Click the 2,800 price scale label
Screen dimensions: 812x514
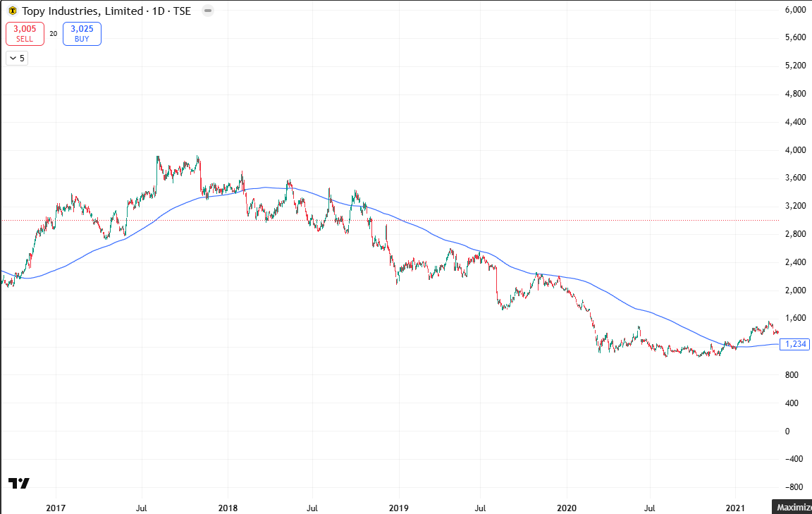coord(795,234)
